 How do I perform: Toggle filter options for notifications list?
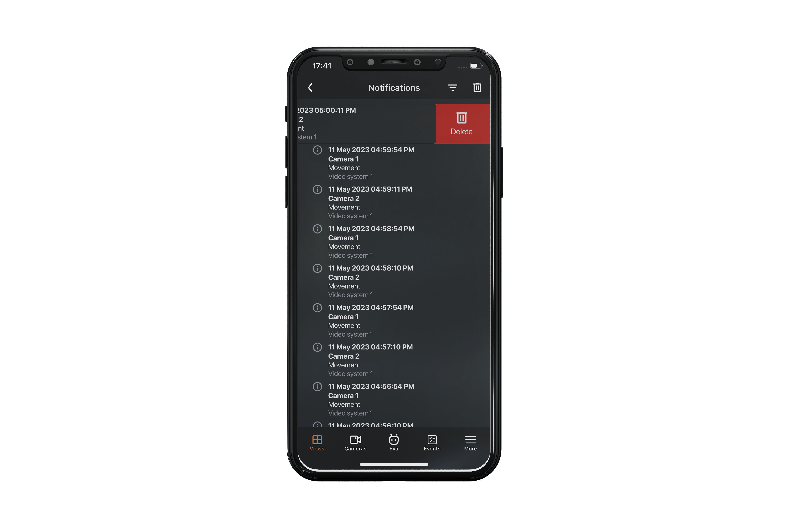coord(452,87)
